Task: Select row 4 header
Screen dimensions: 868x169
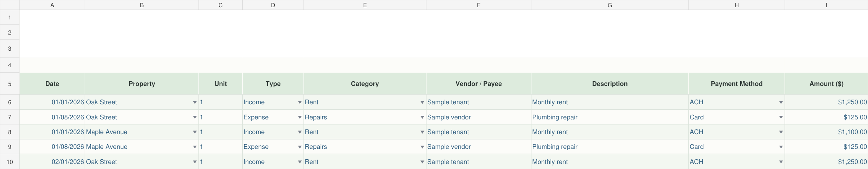Action: coord(10,65)
